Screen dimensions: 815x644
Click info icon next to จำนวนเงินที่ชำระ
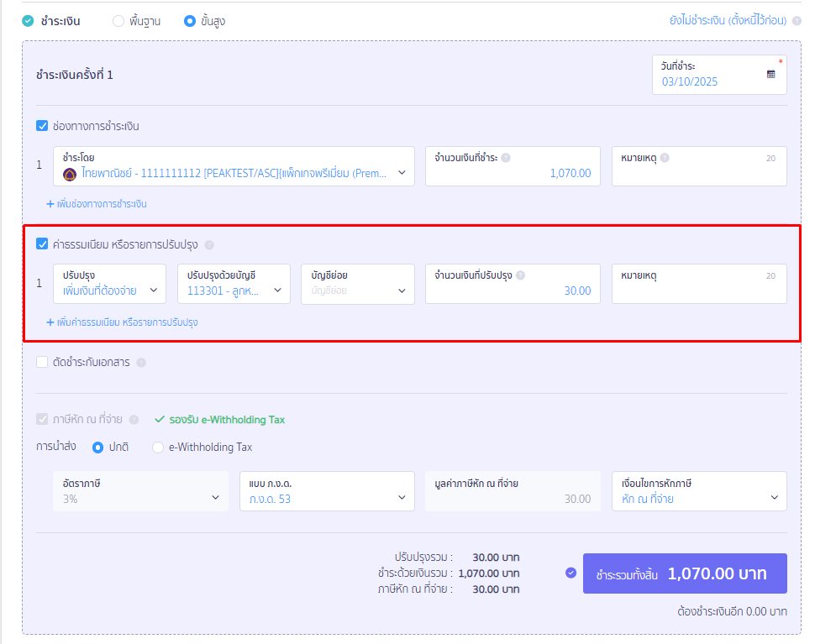click(x=506, y=158)
